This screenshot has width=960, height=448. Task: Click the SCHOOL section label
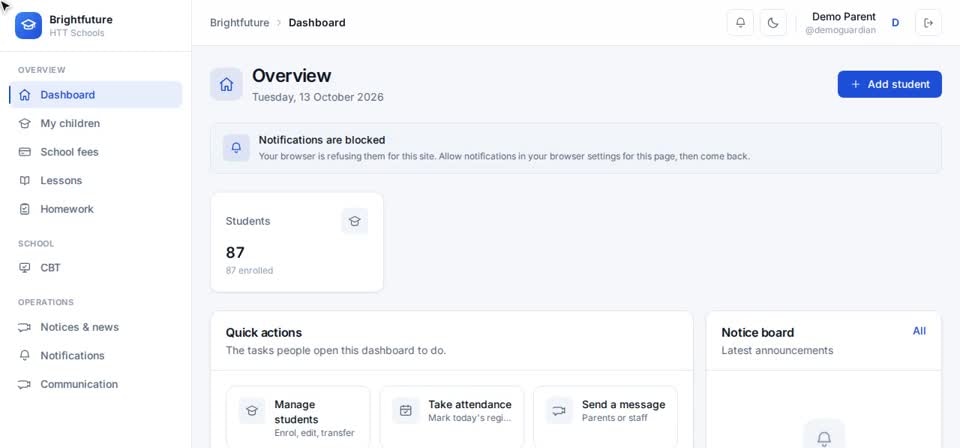(x=36, y=244)
